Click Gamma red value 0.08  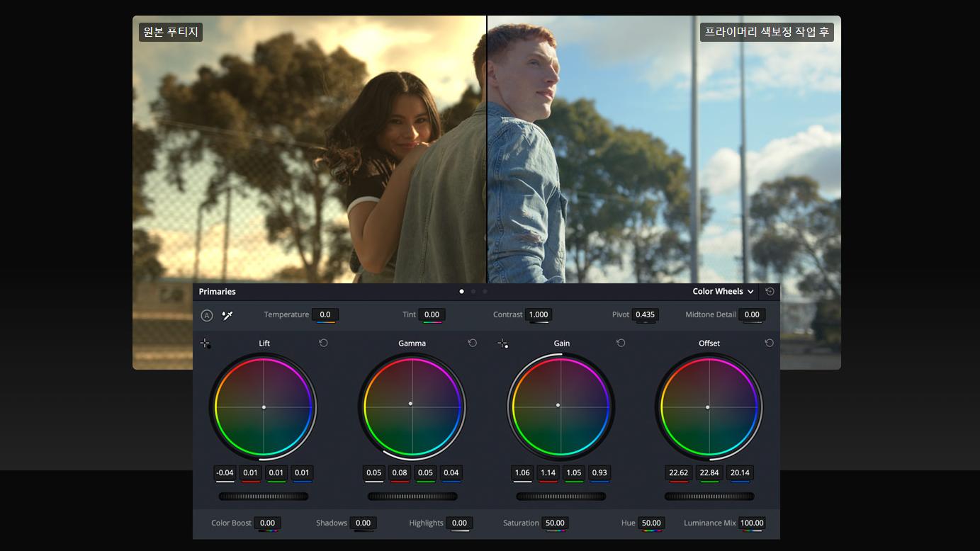click(x=400, y=472)
